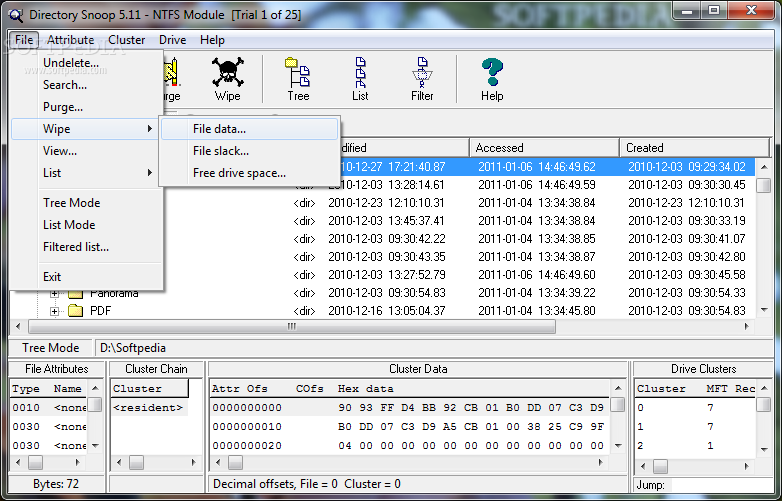Click the Panorama folder name

pyautogui.click(x=114, y=294)
